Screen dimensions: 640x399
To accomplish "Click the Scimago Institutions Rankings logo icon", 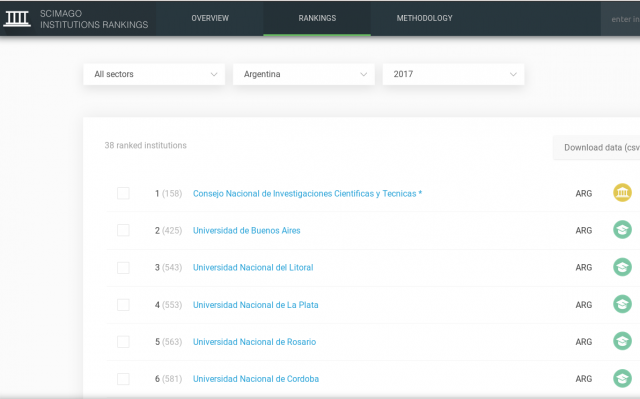I will 17,18.
